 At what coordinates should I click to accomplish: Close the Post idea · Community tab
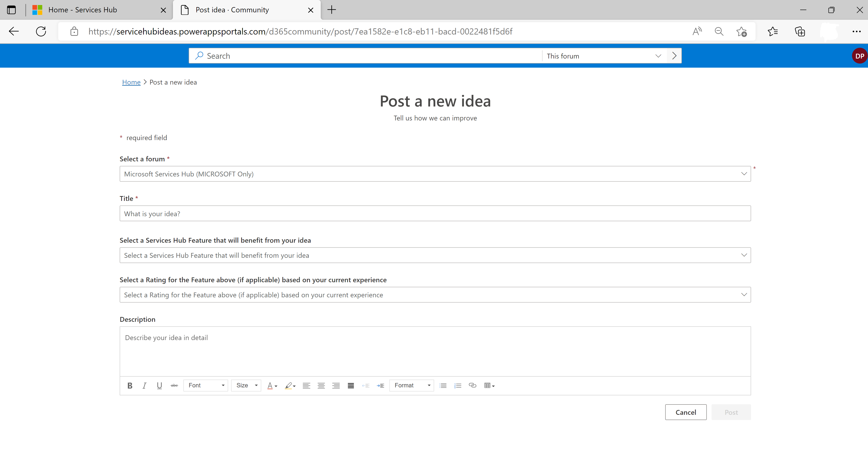pyautogui.click(x=311, y=10)
